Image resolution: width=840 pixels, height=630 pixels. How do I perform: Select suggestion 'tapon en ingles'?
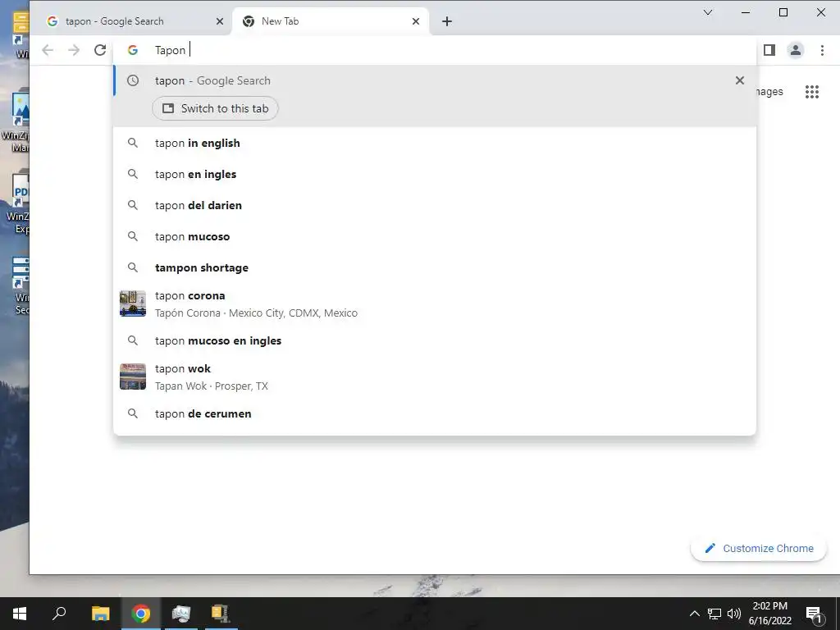(x=435, y=174)
